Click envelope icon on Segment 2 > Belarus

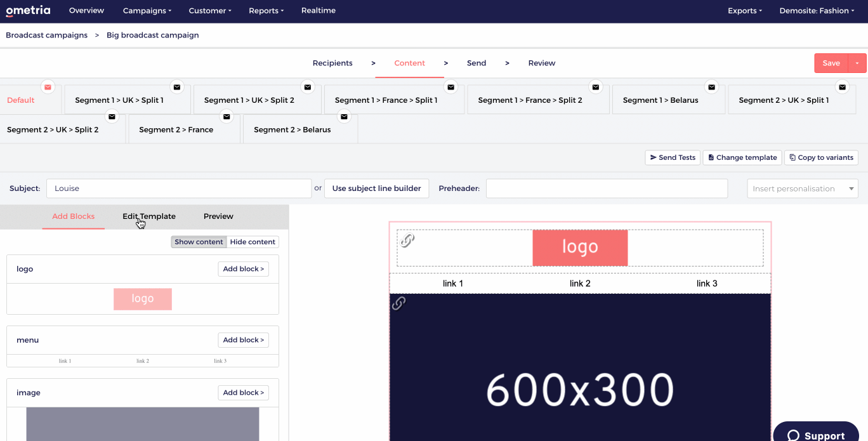pos(344,117)
